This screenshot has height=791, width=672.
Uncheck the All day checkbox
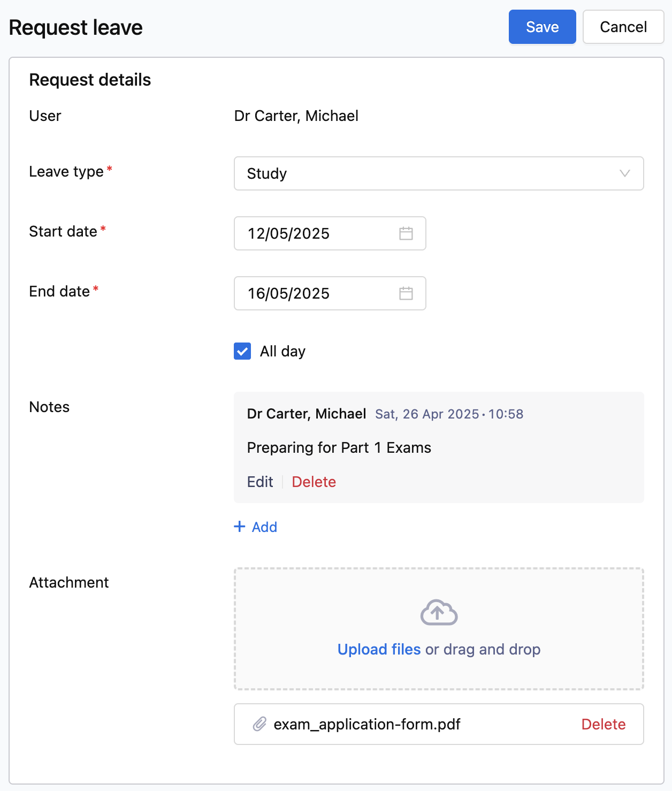242,351
